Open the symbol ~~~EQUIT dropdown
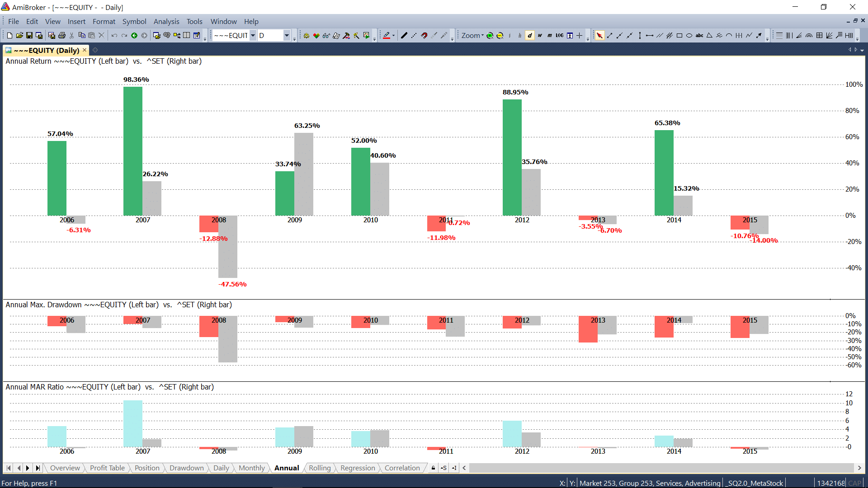The height and width of the screenshot is (488, 868). coord(253,35)
